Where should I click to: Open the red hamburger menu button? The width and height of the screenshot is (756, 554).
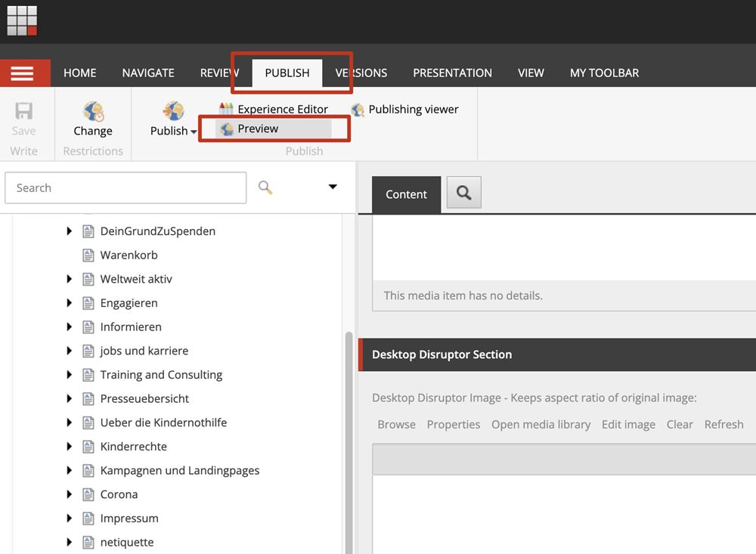point(22,73)
